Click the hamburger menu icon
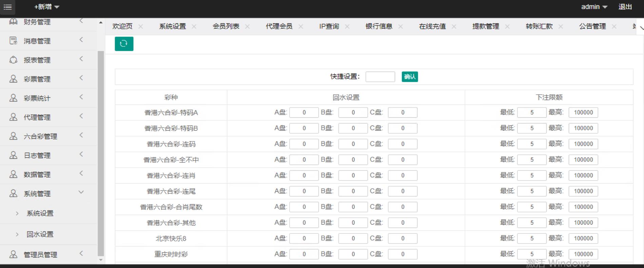The height and width of the screenshot is (268, 644). point(7,7)
